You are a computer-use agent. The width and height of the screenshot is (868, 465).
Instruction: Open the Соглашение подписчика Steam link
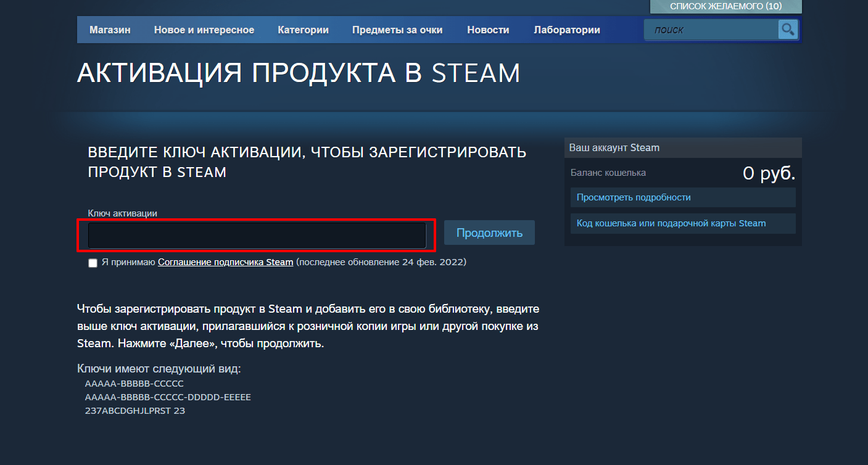[225, 262]
